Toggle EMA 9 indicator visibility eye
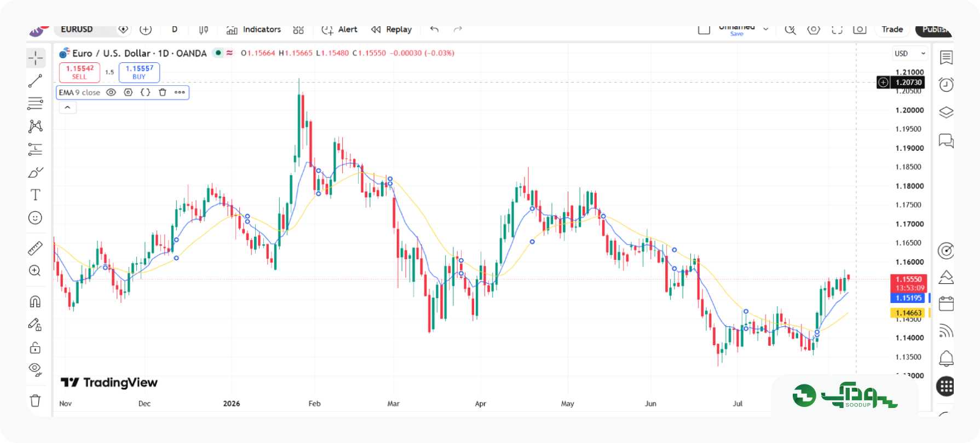This screenshot has width=980, height=443. [x=111, y=92]
